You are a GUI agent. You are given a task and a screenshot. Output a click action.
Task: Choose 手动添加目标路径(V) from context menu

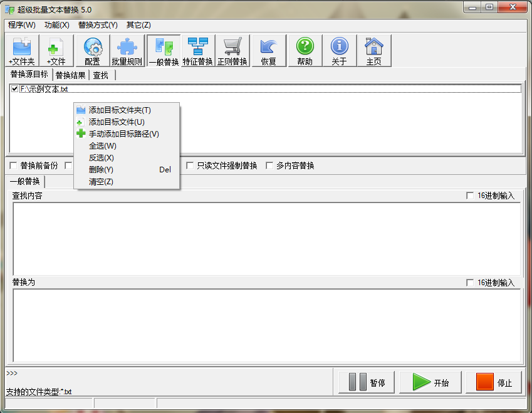[127, 133]
